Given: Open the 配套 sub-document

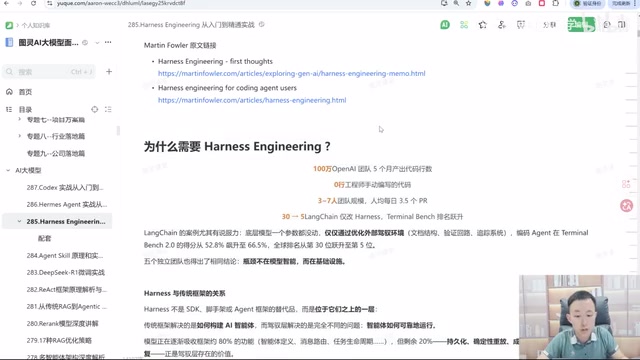Looking at the screenshot, I should [x=44, y=238].
